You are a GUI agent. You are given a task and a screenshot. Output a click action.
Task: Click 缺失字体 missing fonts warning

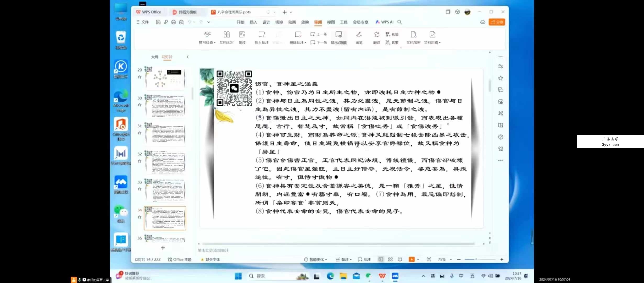click(x=210, y=259)
